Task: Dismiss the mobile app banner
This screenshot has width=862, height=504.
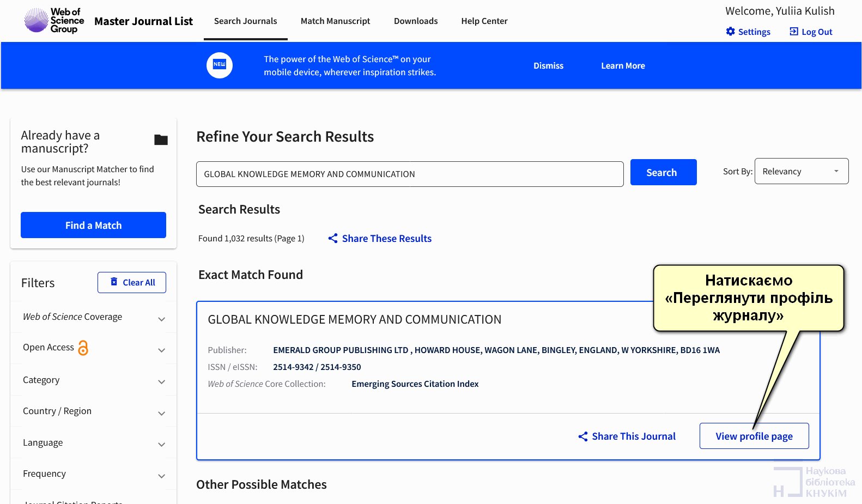Action: (548, 65)
